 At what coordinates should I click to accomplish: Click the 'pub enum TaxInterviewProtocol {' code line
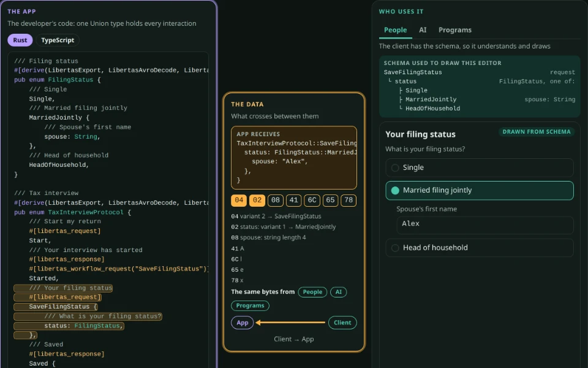pyautogui.click(x=72, y=212)
